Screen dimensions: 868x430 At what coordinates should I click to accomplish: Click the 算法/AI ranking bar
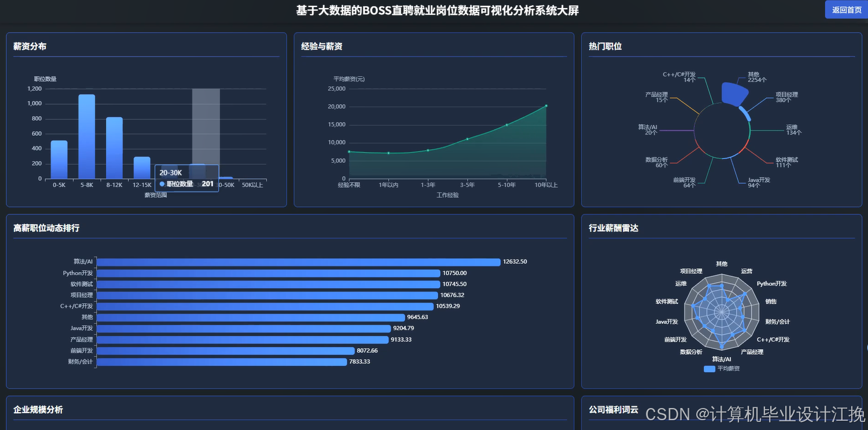point(298,262)
